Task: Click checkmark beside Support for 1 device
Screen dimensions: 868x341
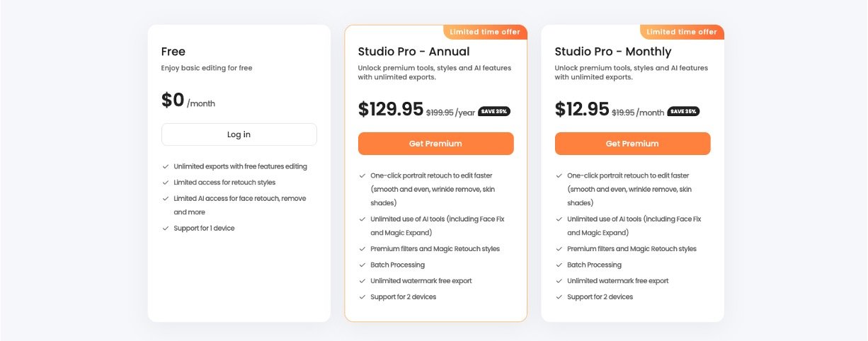Action: (x=165, y=229)
